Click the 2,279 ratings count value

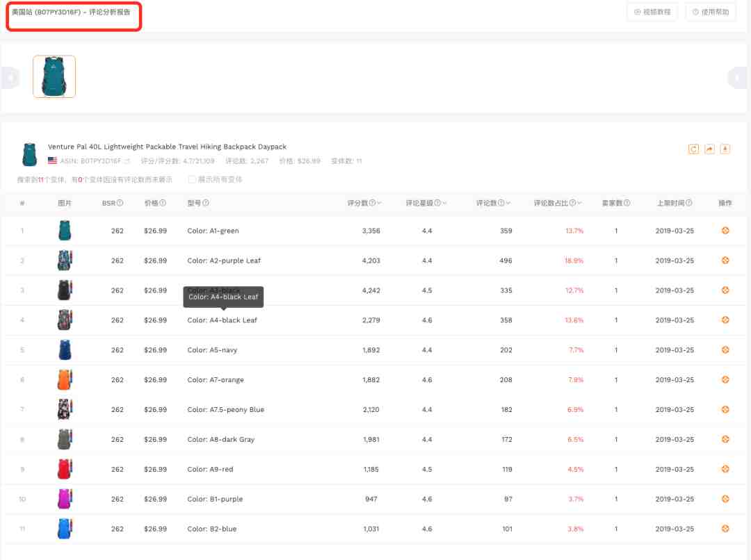point(371,320)
